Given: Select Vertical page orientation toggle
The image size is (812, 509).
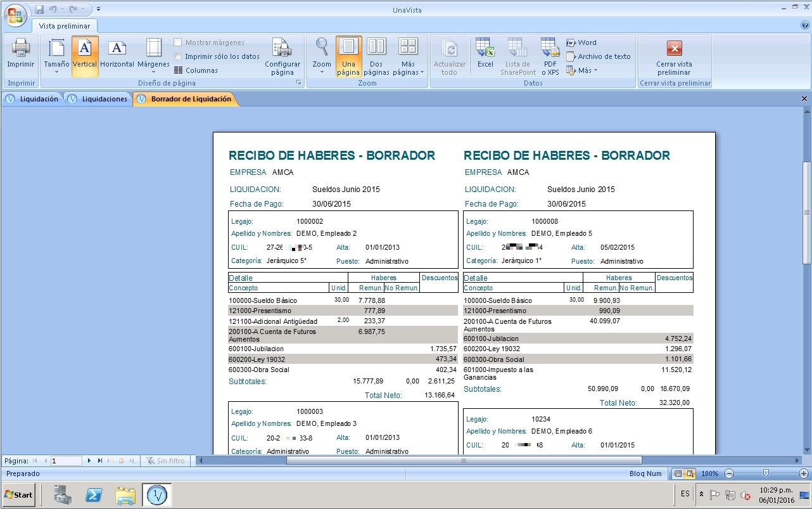Looking at the screenshot, I should 85,56.
